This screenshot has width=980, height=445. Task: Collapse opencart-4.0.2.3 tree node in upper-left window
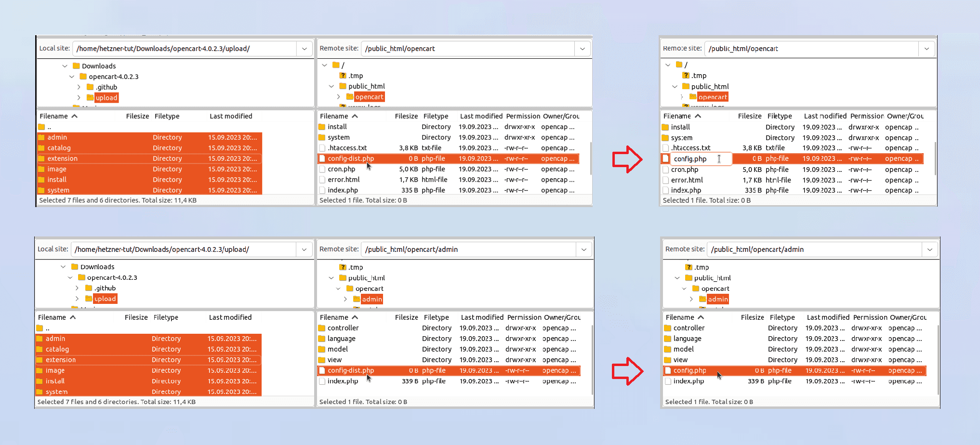coord(72,77)
